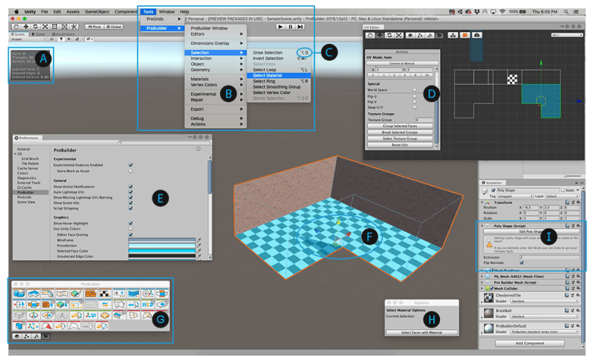The width and height of the screenshot is (594, 364).
Task: Open the Window menu
Action: (x=167, y=12)
